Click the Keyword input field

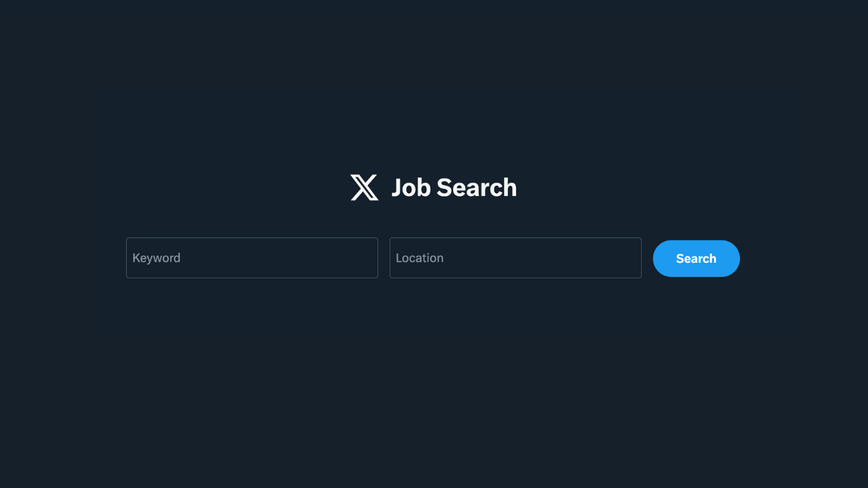(x=252, y=258)
